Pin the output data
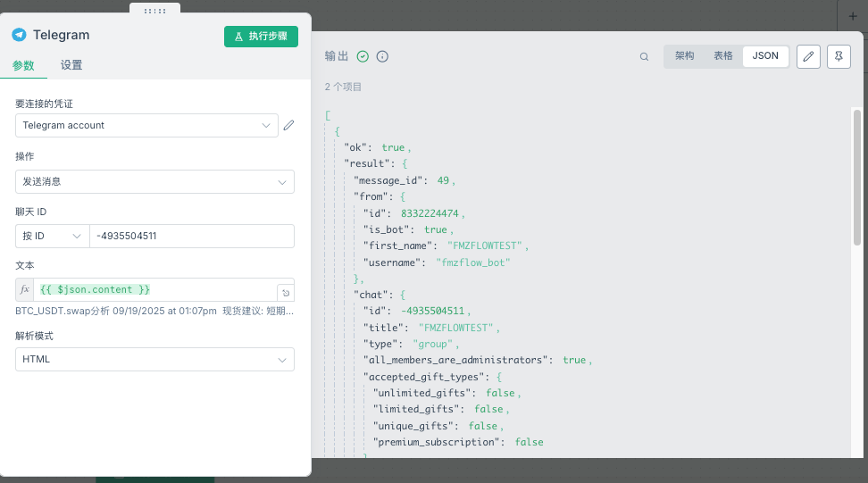 pos(839,56)
